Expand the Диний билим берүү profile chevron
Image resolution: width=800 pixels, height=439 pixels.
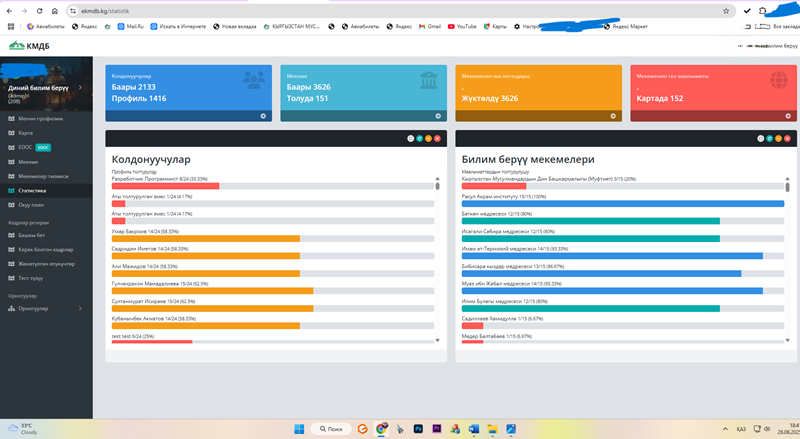tap(88, 89)
